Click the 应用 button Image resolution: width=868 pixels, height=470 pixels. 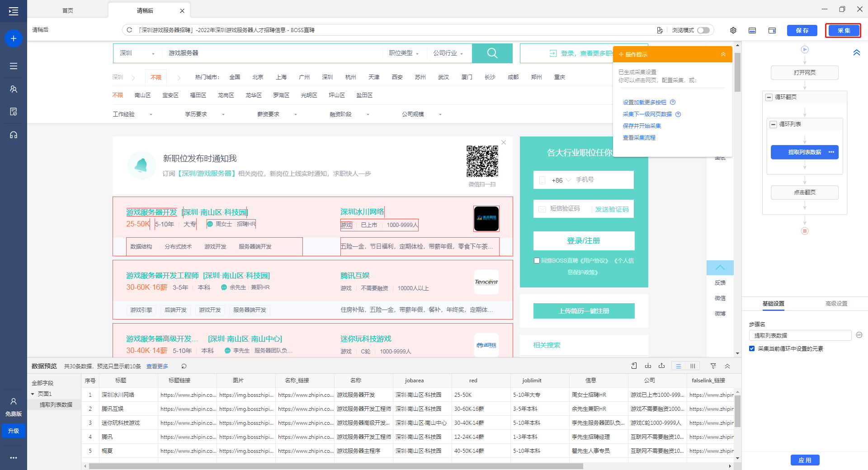(x=805, y=460)
